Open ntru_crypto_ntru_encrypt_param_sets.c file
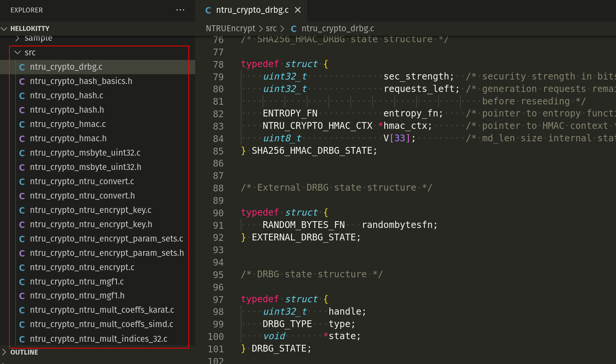The image size is (616, 364). [x=98, y=239]
